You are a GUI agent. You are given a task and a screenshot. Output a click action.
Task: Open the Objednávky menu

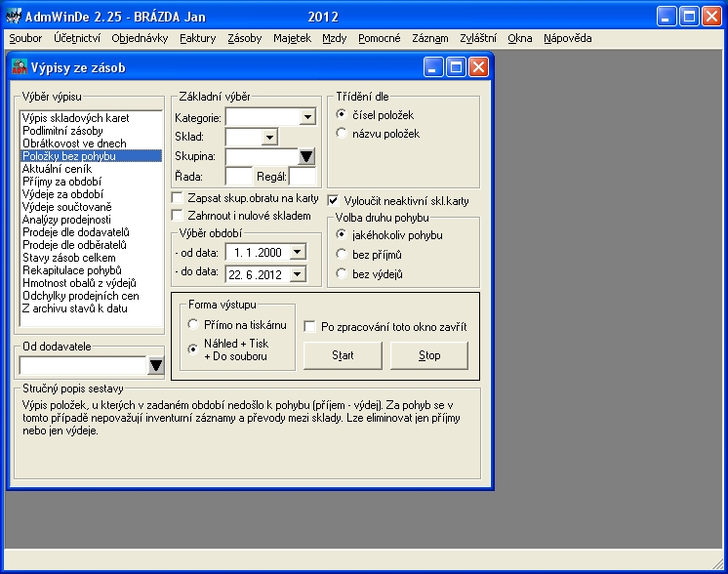click(x=140, y=38)
